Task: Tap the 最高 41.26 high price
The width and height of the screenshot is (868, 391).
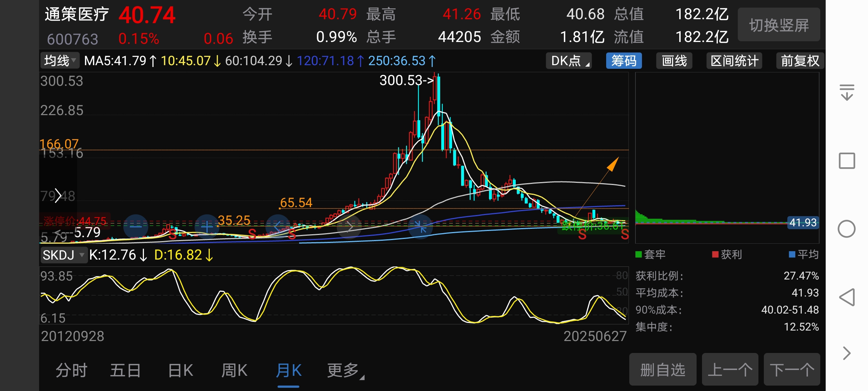Action: (461, 14)
